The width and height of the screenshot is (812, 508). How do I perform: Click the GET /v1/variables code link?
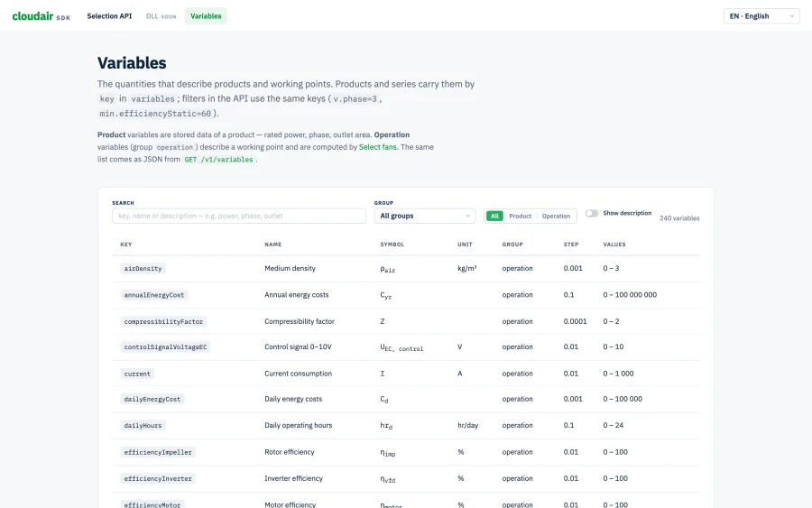click(x=218, y=160)
